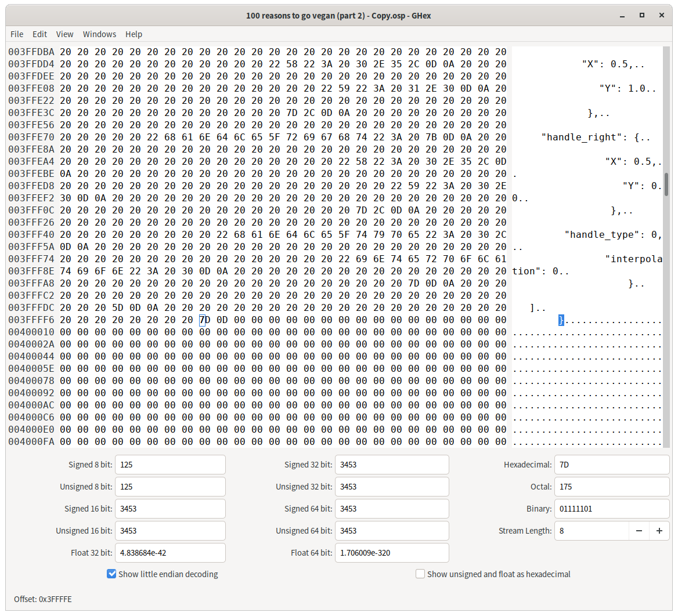Screen dimensions: 678x616
Task: Enable Show unsigned and float as hexadecimal
Action: pos(420,574)
